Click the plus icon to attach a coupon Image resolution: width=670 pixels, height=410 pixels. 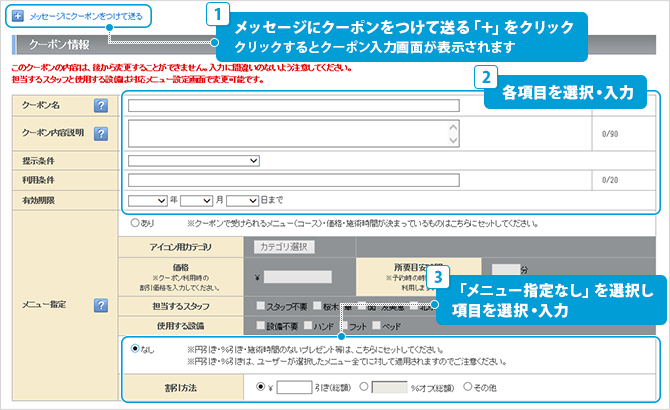[19, 17]
